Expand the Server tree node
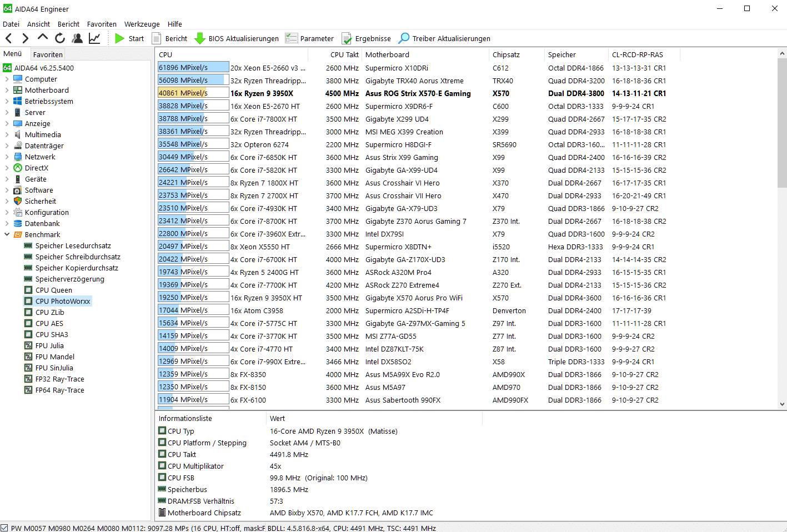The height and width of the screenshot is (532, 787). (7, 112)
